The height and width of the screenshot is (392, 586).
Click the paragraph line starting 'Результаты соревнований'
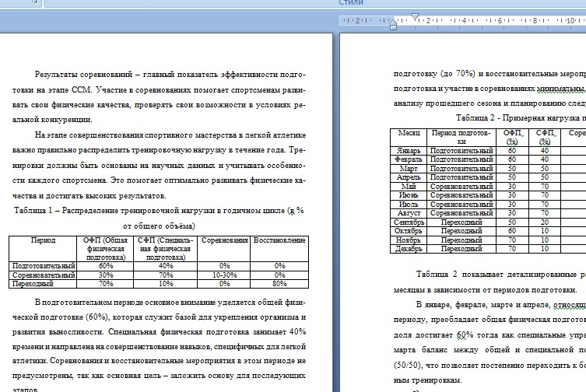pos(170,75)
